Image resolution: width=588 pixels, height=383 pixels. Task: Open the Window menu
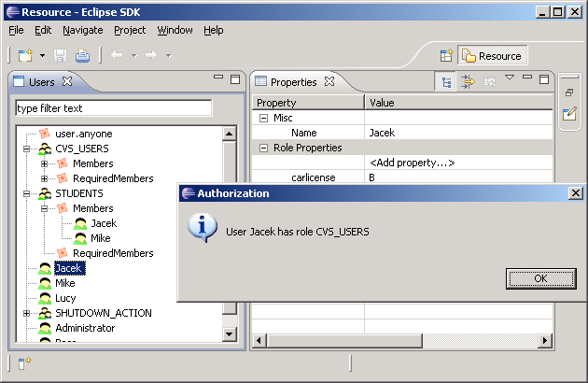point(175,30)
